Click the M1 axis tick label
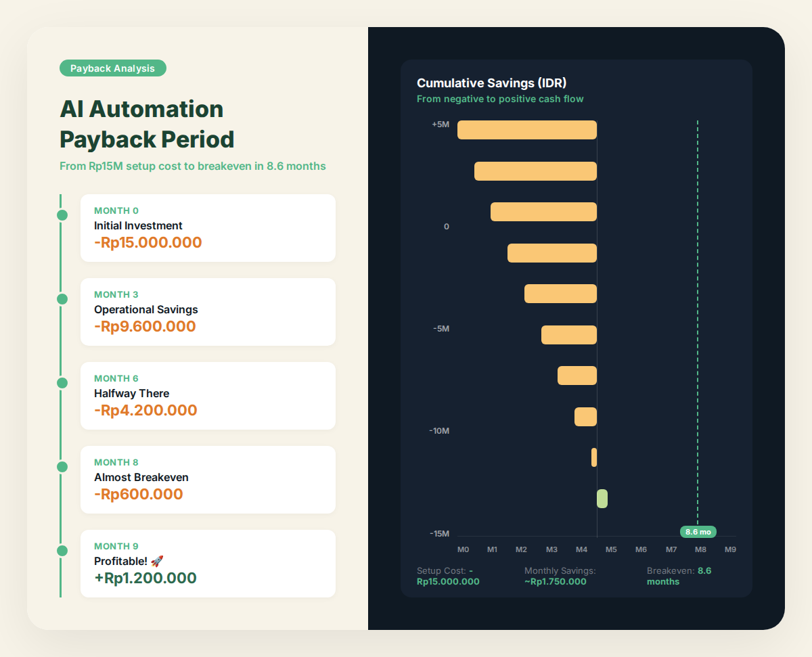Image resolution: width=812 pixels, height=657 pixels. click(493, 549)
